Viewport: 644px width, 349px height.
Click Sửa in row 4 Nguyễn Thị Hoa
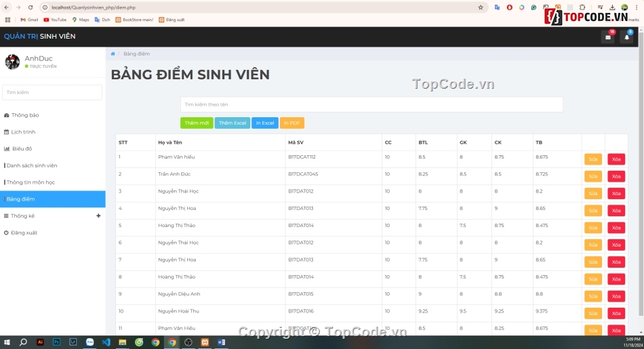[593, 210]
